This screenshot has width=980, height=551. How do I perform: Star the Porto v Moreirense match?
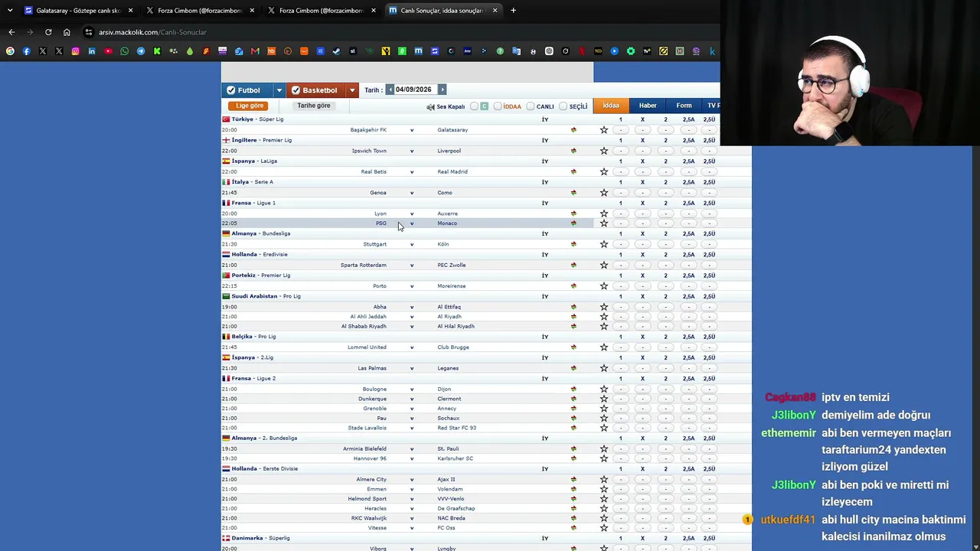point(603,286)
